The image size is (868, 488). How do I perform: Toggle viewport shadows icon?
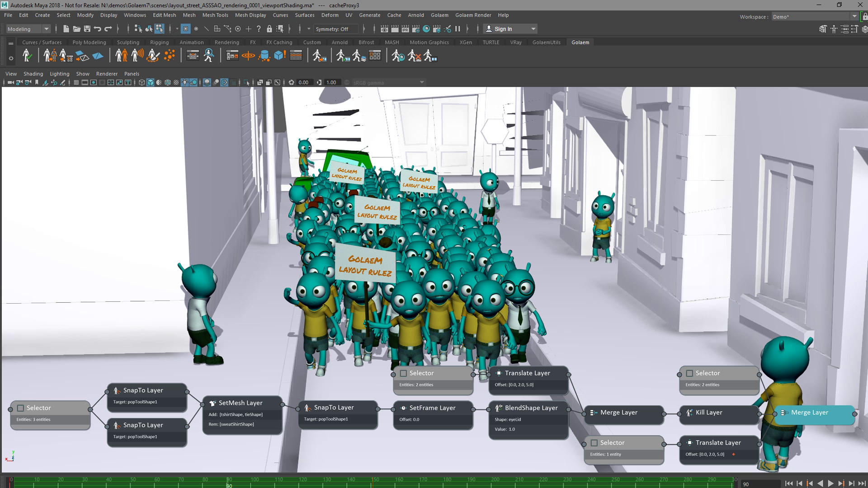point(193,82)
